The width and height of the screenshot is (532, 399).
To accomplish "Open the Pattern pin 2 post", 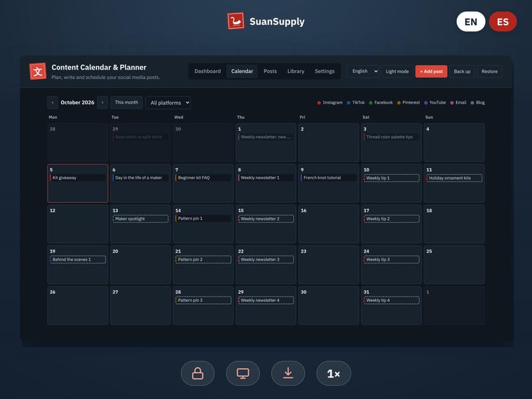I will coord(203,259).
